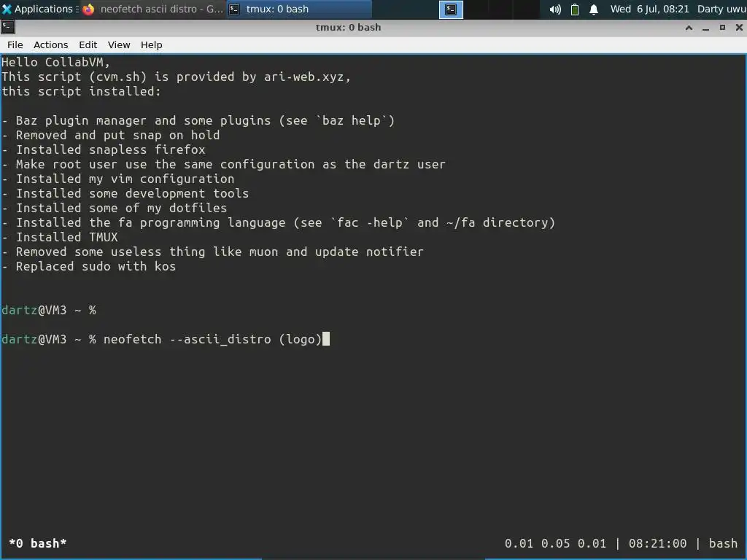The width and height of the screenshot is (747, 560).
Task: Click the 'Removed some useless thing like muon' line
Action: click(x=212, y=252)
